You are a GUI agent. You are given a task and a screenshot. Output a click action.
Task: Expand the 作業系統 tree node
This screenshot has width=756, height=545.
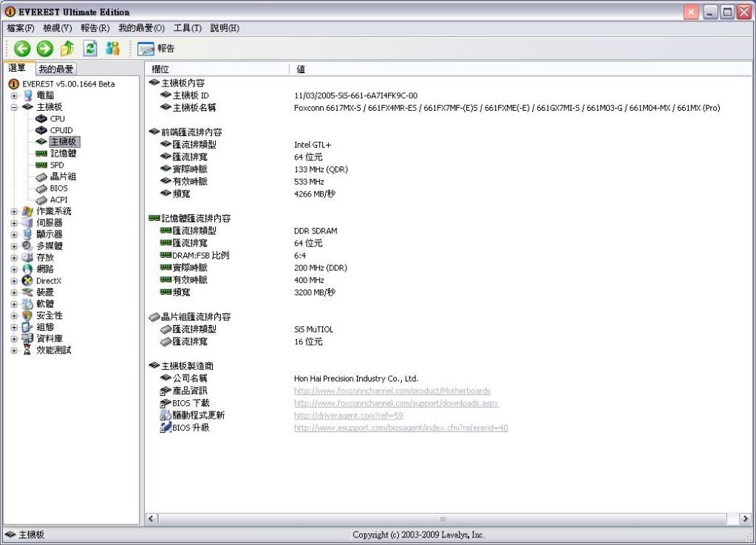14,211
